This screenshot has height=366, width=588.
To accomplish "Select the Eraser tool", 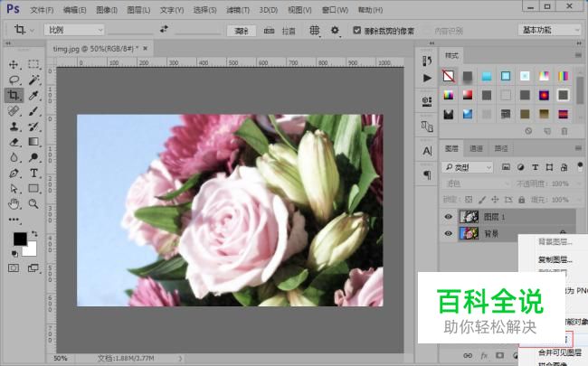I will pos(14,142).
